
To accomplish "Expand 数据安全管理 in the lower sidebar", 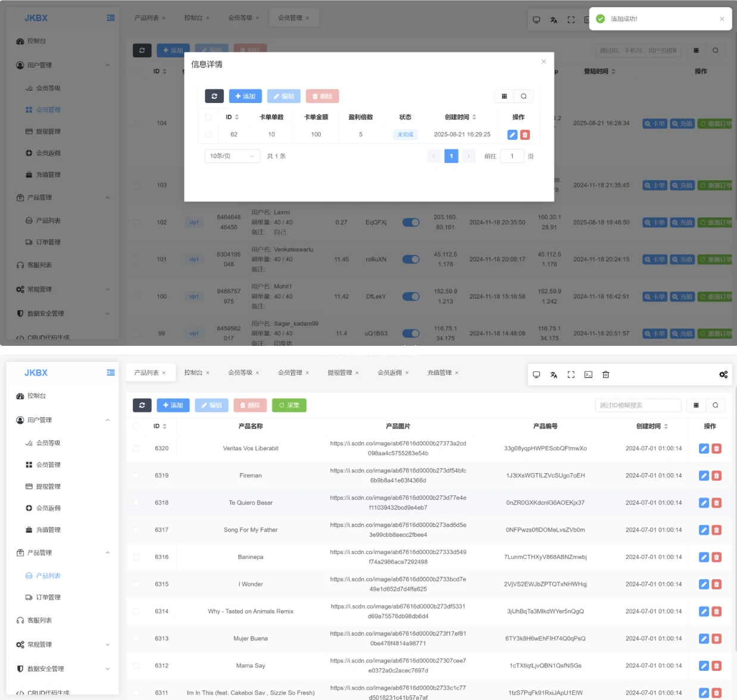I will pyautogui.click(x=63, y=669).
